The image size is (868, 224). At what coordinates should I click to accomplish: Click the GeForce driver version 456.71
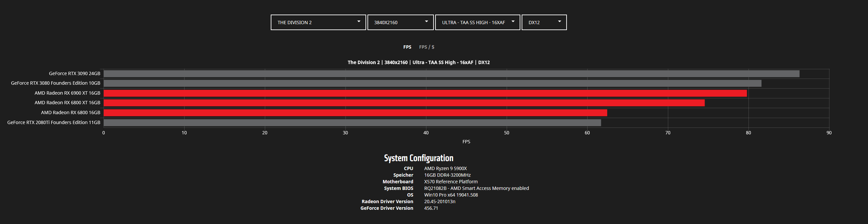431,208
